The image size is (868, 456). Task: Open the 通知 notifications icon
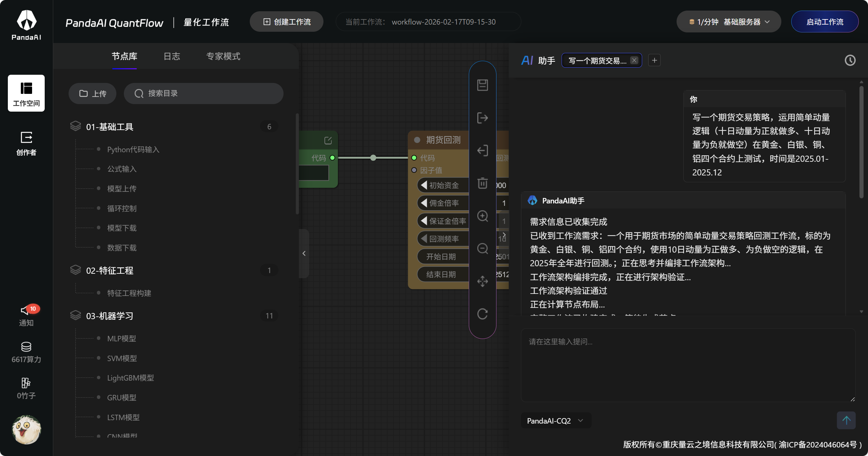pos(26,315)
